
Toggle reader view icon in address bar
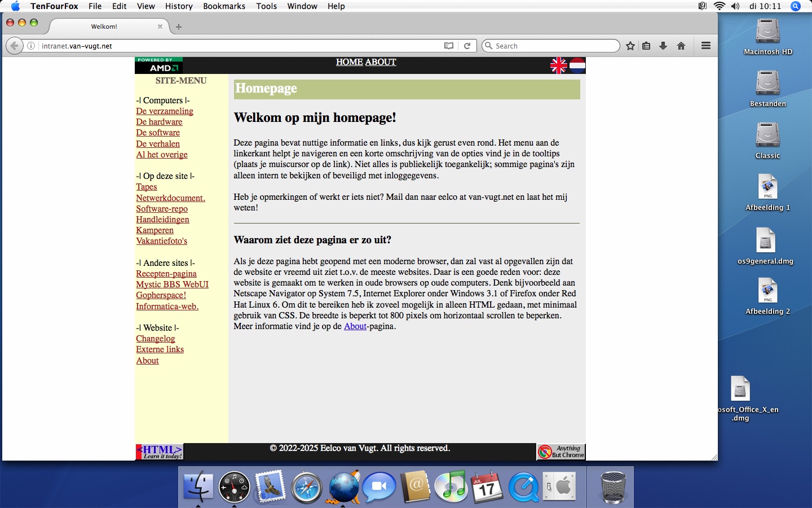[449, 46]
